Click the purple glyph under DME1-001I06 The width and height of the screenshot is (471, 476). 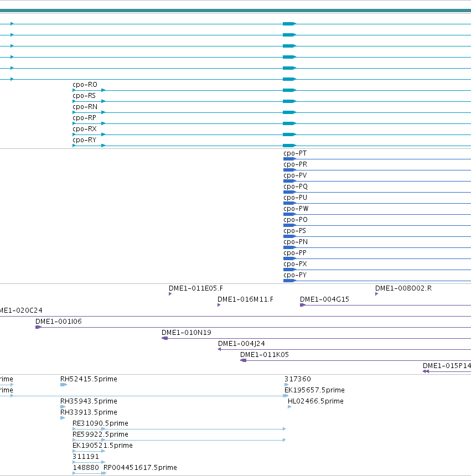pyautogui.click(x=38, y=327)
